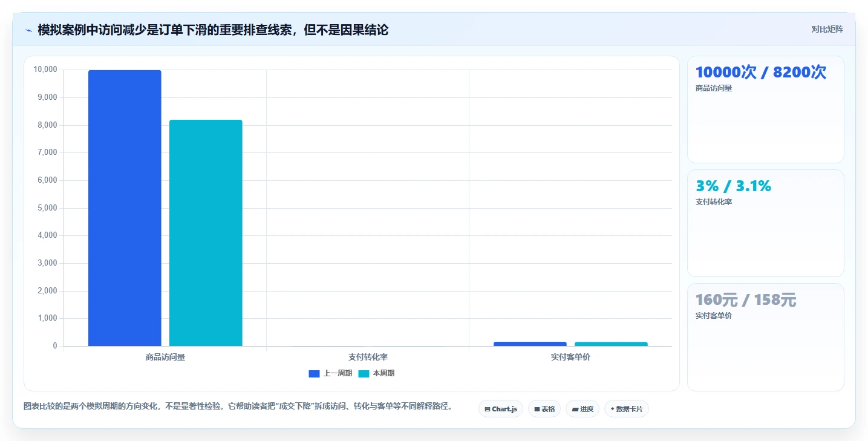Click the 支付转化率 card caption
Screen dimensions: 868x441
[x=714, y=202]
